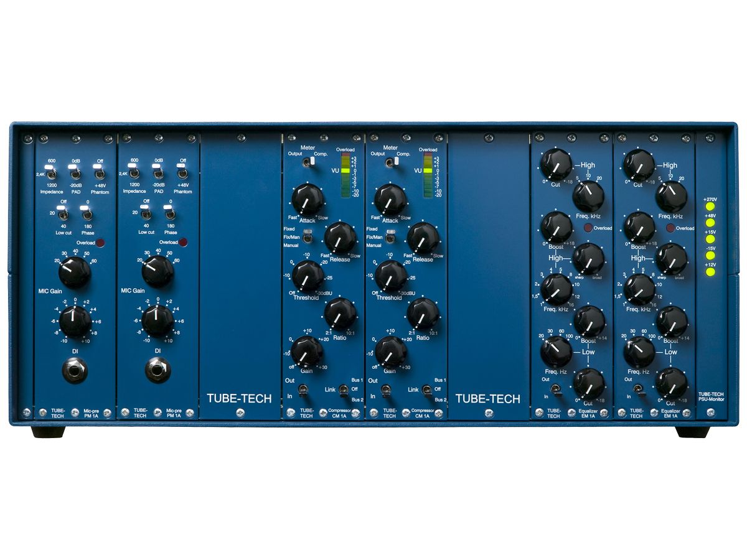Screen dimensions: 747x560
Task: Click High Cut knob on left Equalizer
Action: [x=555, y=166]
